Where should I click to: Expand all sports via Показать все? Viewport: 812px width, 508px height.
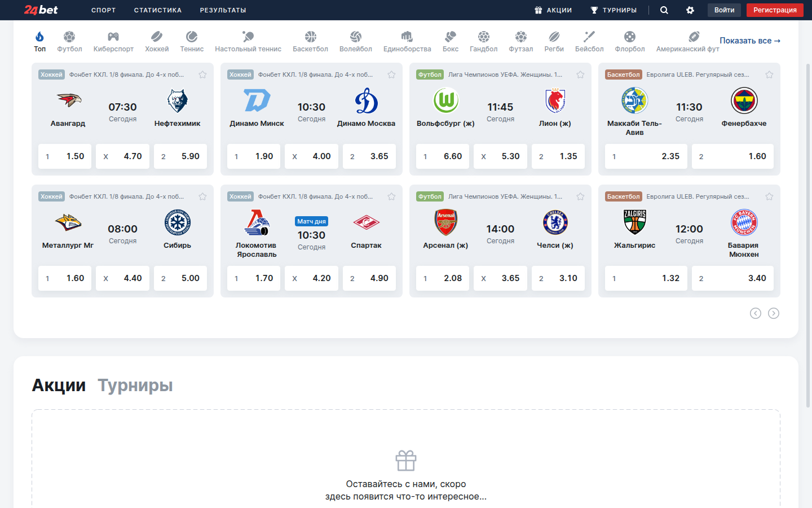pos(749,41)
